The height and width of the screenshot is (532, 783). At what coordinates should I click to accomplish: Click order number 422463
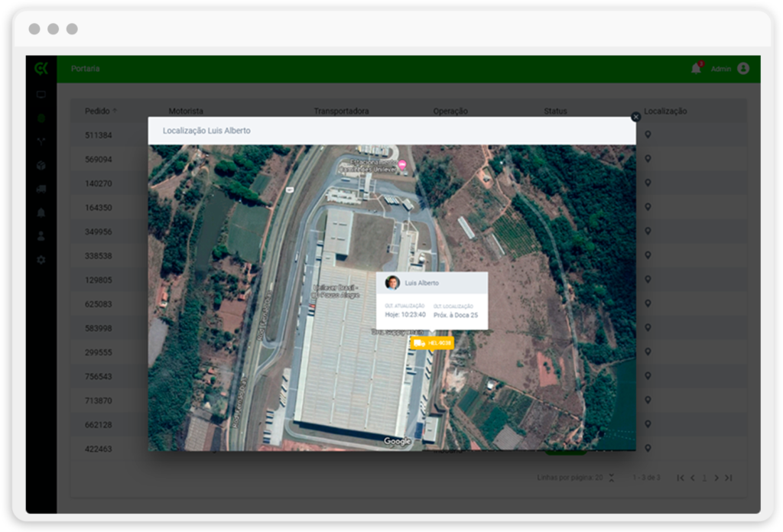99,449
